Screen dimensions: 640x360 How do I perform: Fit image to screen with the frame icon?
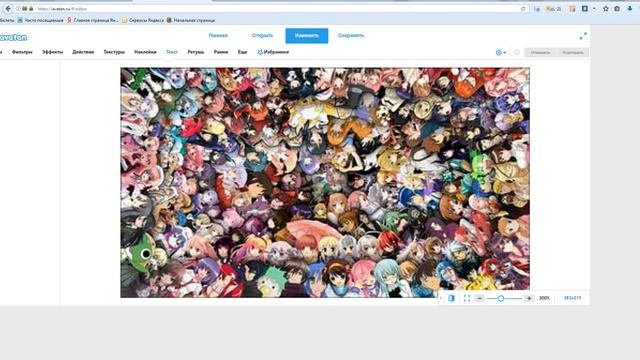click(x=467, y=298)
